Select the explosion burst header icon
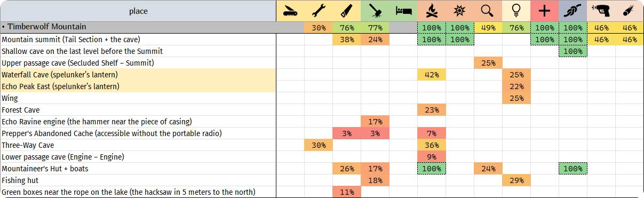The image size is (644, 198). point(459,11)
